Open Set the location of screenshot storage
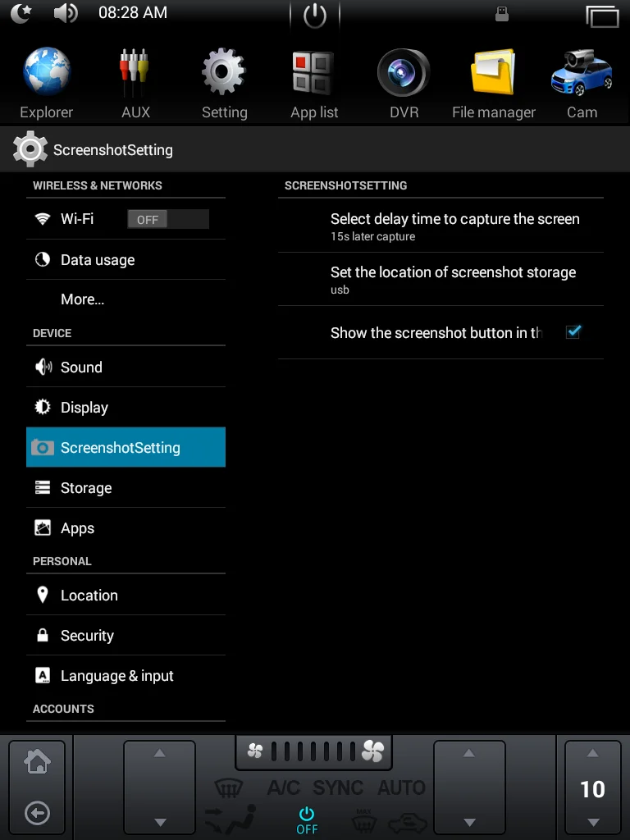The height and width of the screenshot is (840, 630). pos(441,280)
